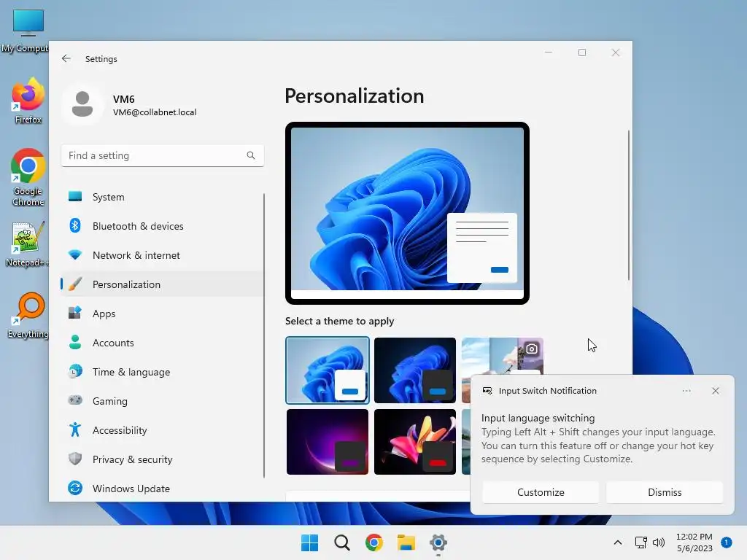Click the Accessibility figure icon
The width and height of the screenshot is (747, 560).
[75, 429]
